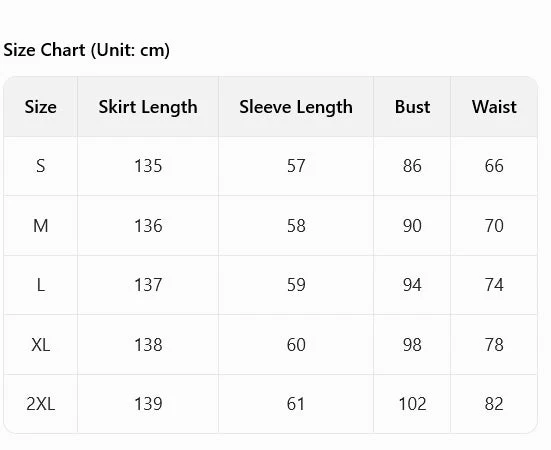Viewport: 551px width, 450px height.
Task: Select skirt length value 135
Action: pos(148,166)
